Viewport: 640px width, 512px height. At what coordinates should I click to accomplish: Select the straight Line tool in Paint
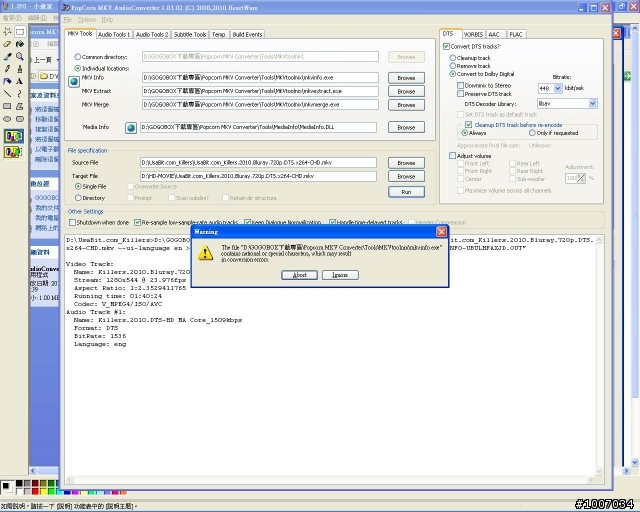point(7,93)
